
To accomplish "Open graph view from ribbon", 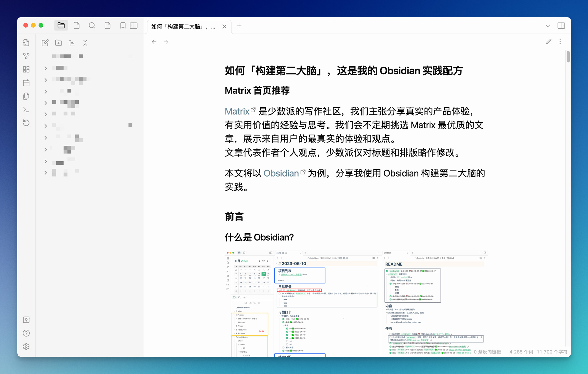I will tap(26, 56).
